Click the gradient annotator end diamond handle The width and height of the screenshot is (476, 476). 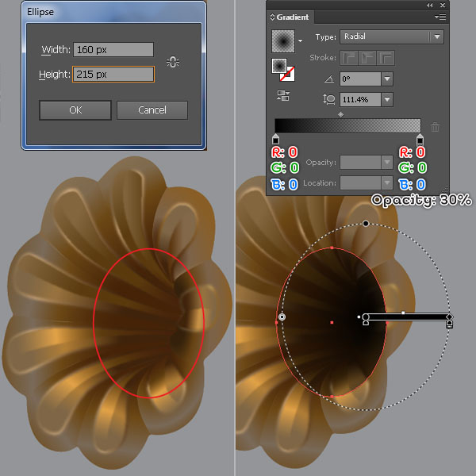pos(449,317)
